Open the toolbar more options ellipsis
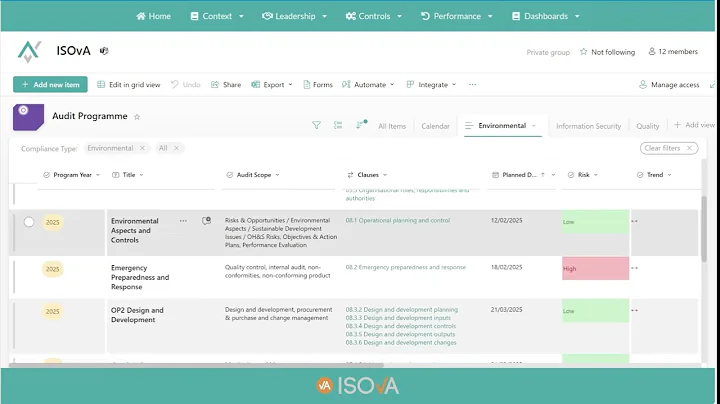Screen dimensions: 720x404 point(472,84)
